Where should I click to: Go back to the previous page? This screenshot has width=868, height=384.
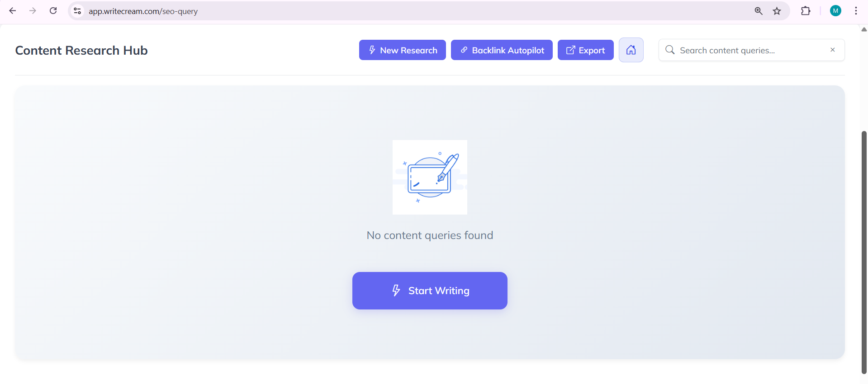click(13, 11)
